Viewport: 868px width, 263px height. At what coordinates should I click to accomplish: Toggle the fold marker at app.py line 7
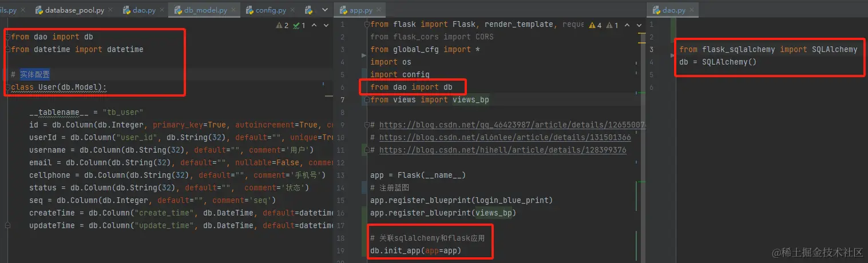pos(367,99)
